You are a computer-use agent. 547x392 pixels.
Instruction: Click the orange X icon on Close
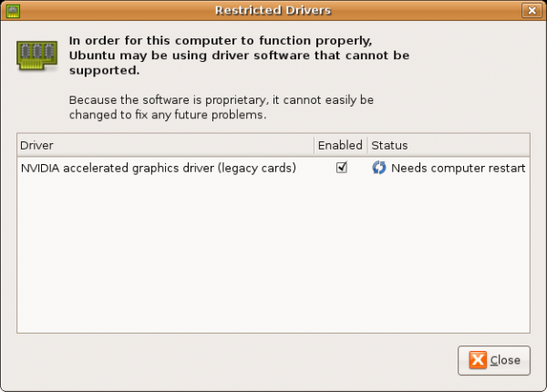478,360
